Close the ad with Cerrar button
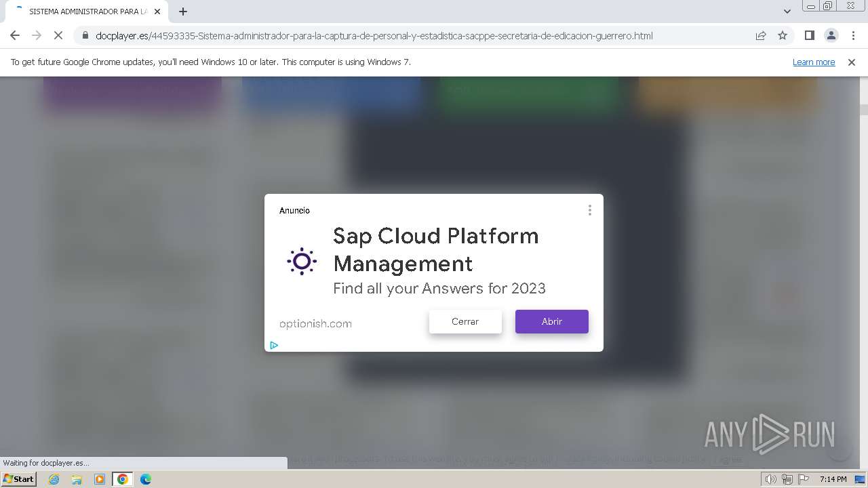 tap(465, 321)
